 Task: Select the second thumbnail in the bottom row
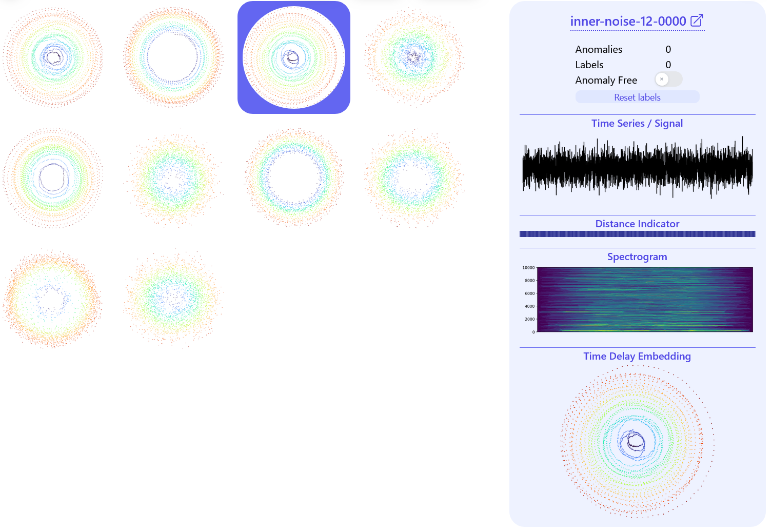coord(173,298)
